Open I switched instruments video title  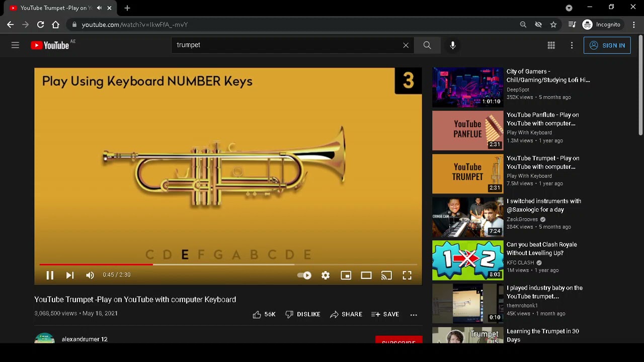coord(544,205)
